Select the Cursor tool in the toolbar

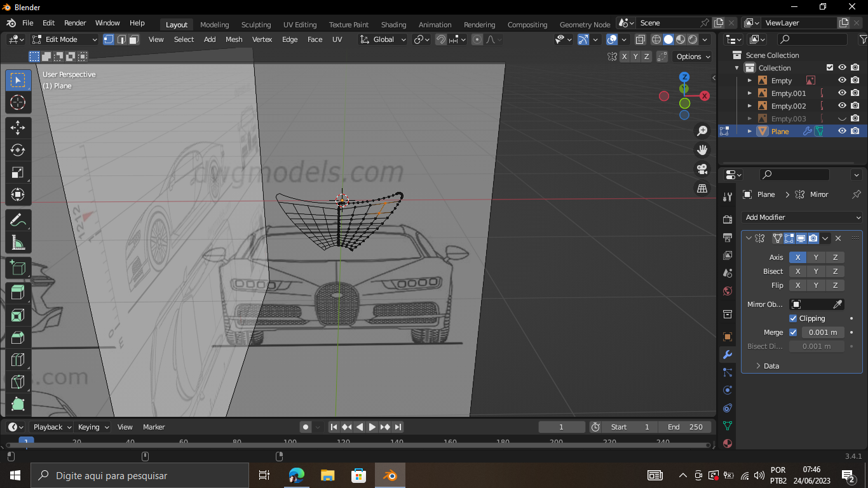[x=18, y=102]
